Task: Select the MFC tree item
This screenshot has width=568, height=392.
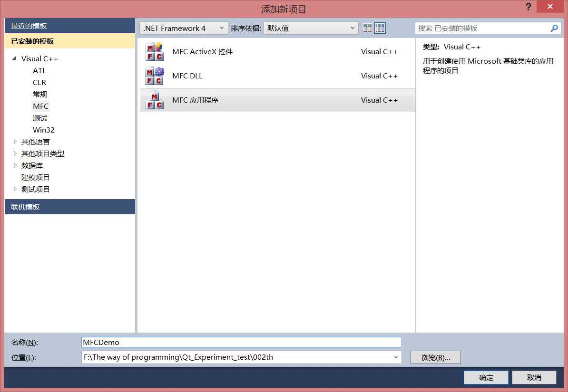Action: coord(40,106)
